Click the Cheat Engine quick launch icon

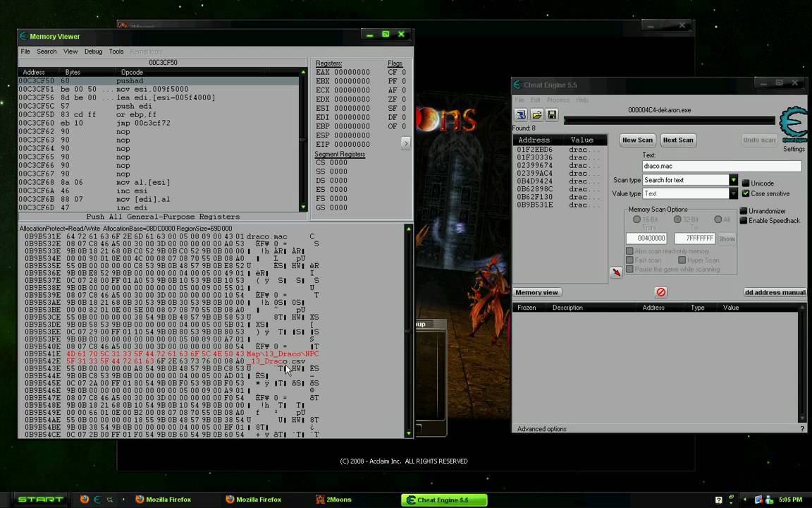(97, 500)
